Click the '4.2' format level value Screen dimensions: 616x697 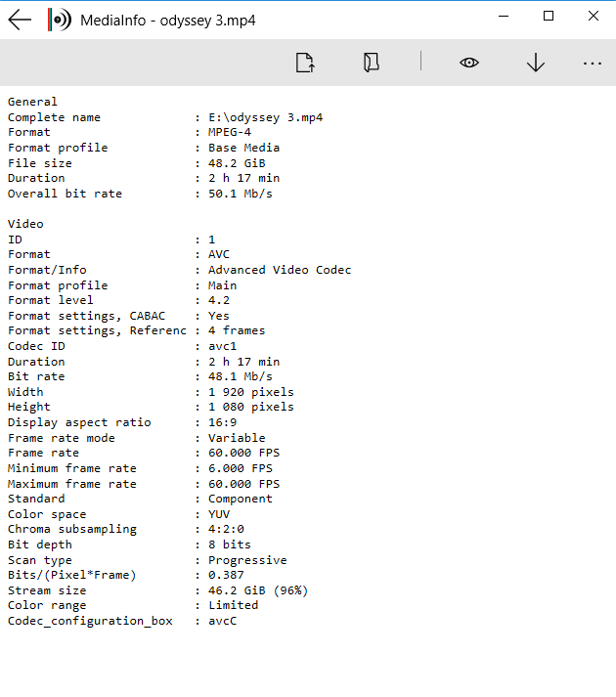[219, 300]
